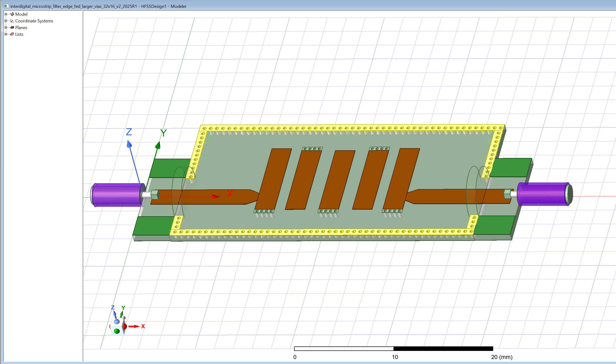Click the red Lists node icon
The image size is (616, 364).
click(12, 34)
